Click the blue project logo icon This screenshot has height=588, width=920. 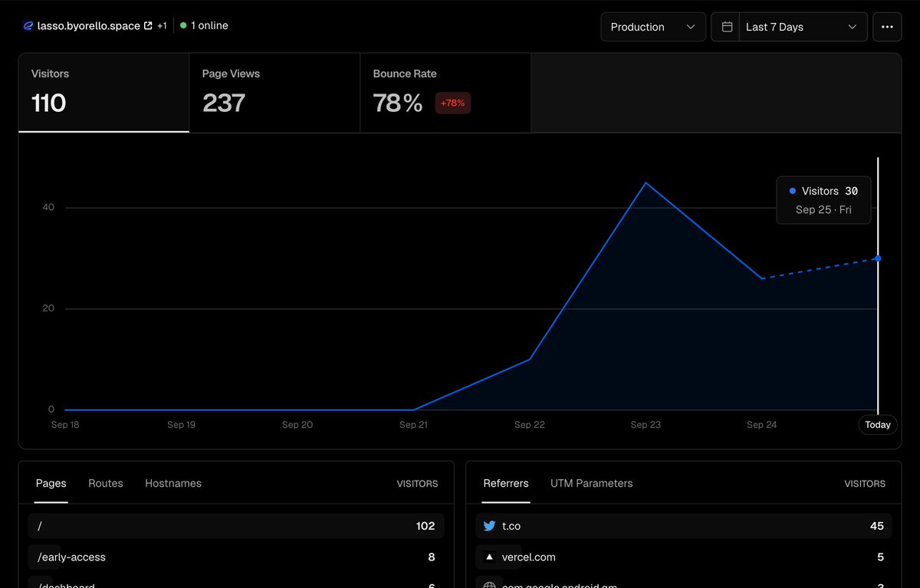pyautogui.click(x=28, y=26)
